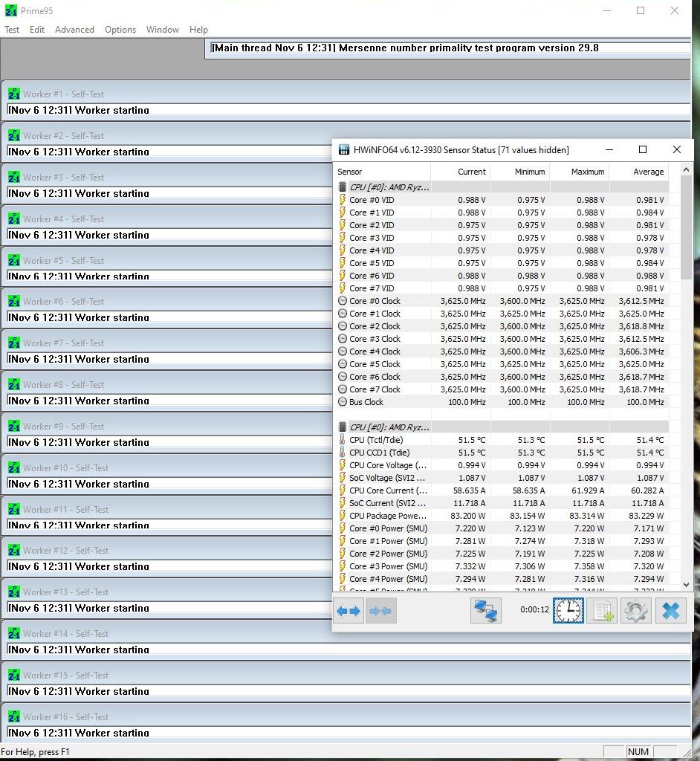Click the 3,606.3 MHz average clock value

(641, 352)
